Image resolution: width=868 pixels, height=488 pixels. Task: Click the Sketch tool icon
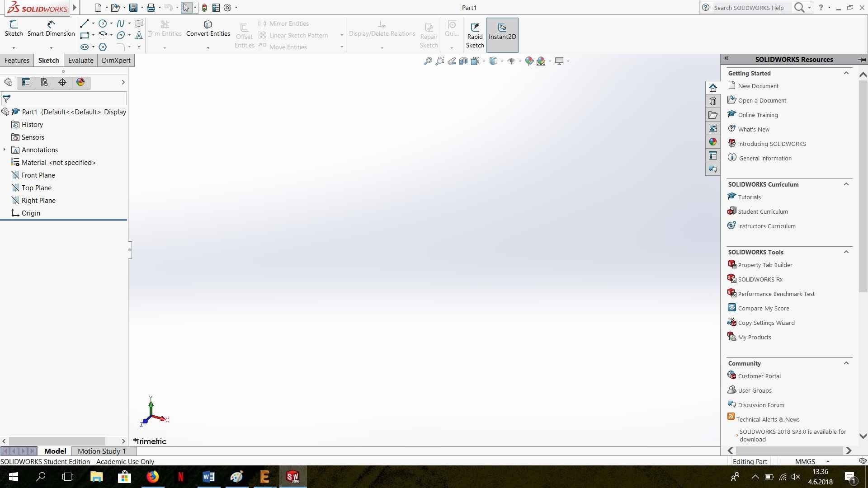point(14,24)
